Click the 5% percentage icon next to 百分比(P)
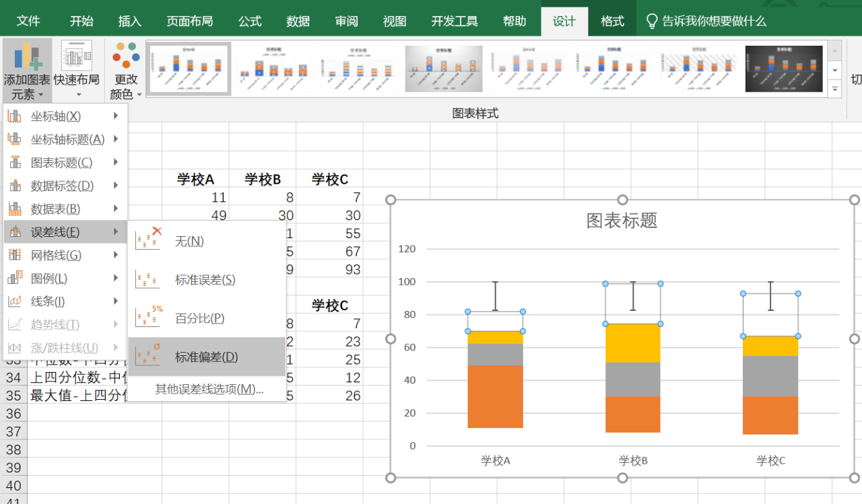This screenshot has width=862, height=504. [149, 317]
